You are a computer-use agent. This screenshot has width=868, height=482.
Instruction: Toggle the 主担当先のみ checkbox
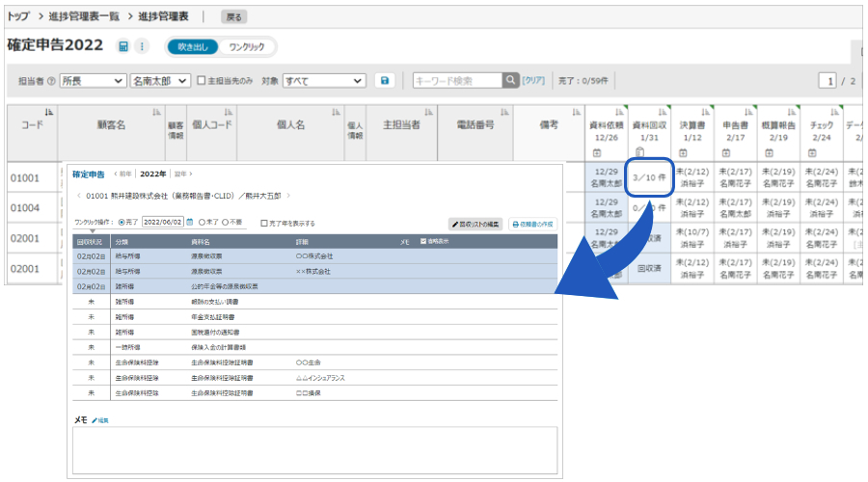(x=201, y=81)
